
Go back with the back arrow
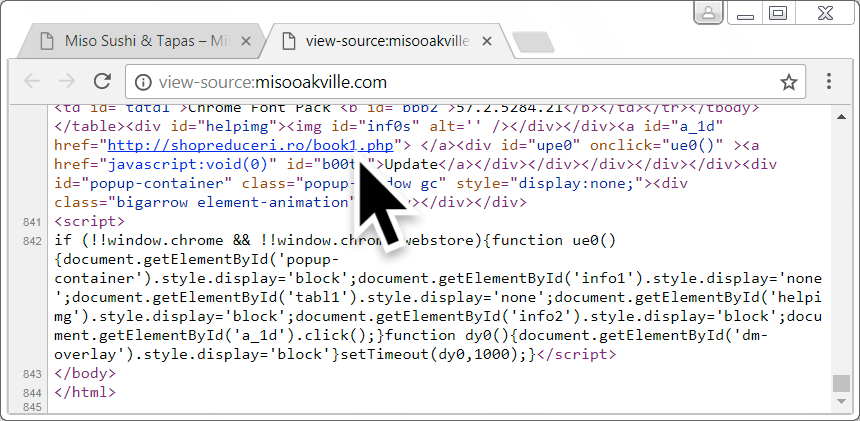(x=32, y=82)
